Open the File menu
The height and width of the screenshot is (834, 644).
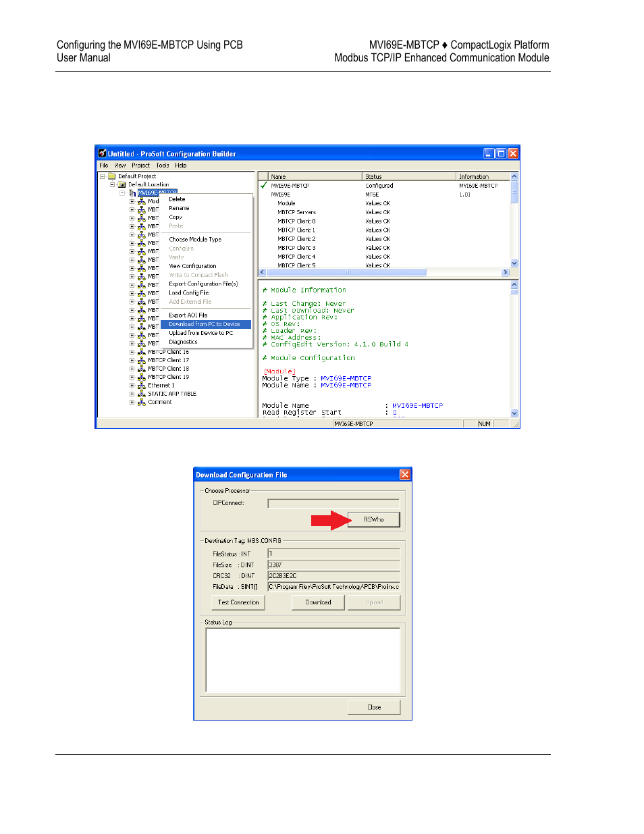pyautogui.click(x=104, y=165)
